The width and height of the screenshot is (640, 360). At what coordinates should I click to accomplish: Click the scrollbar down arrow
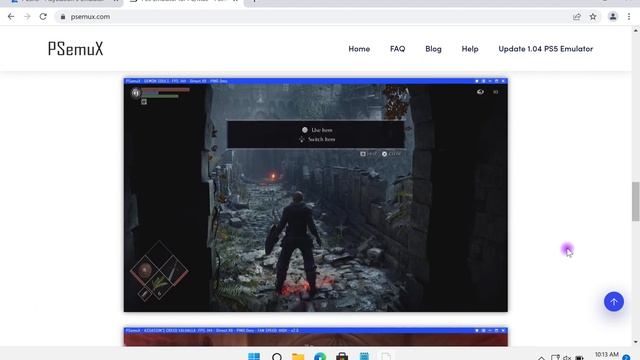tap(636, 342)
